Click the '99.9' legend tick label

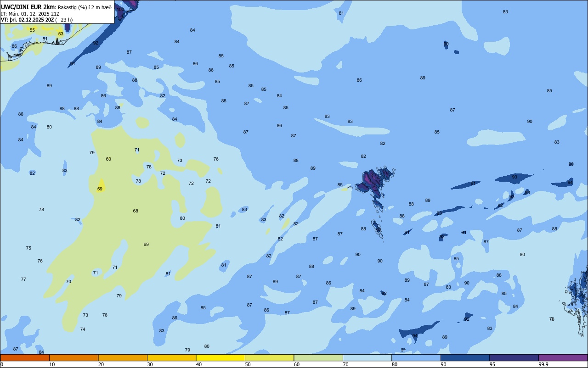pos(543,364)
